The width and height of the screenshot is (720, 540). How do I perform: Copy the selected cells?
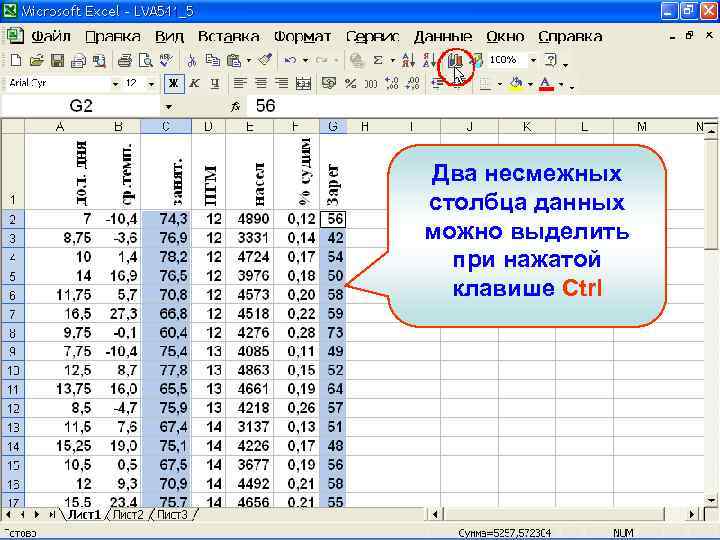[212, 60]
